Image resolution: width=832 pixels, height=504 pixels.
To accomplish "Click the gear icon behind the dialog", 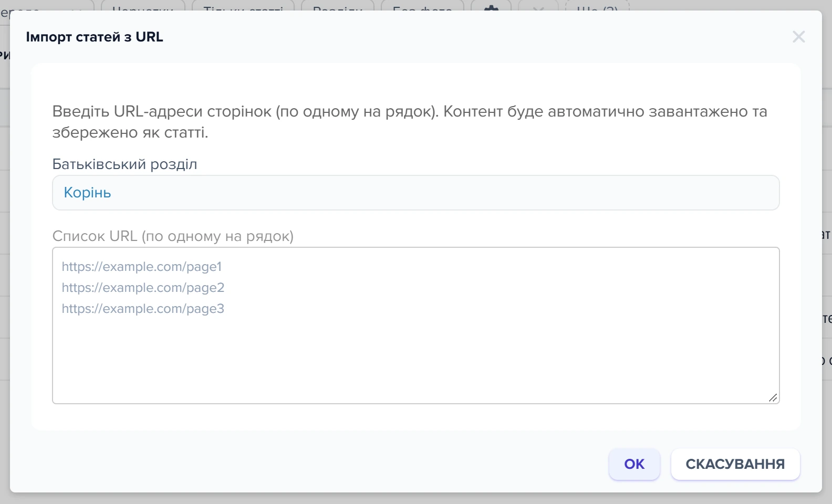I will [x=491, y=7].
